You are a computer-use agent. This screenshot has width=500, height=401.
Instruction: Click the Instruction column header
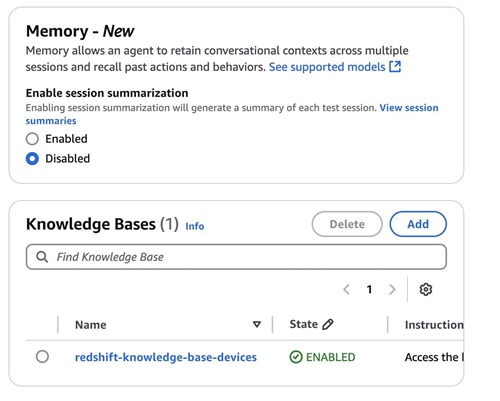click(434, 325)
